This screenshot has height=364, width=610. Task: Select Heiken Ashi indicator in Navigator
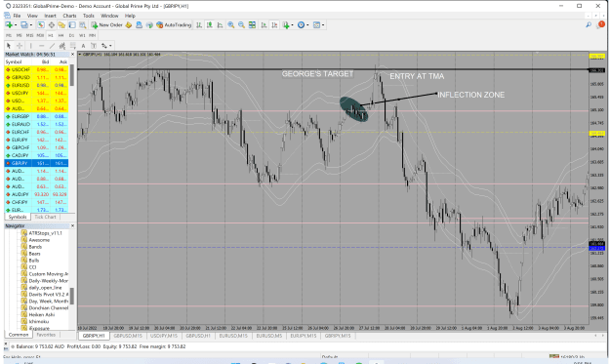(x=42, y=314)
